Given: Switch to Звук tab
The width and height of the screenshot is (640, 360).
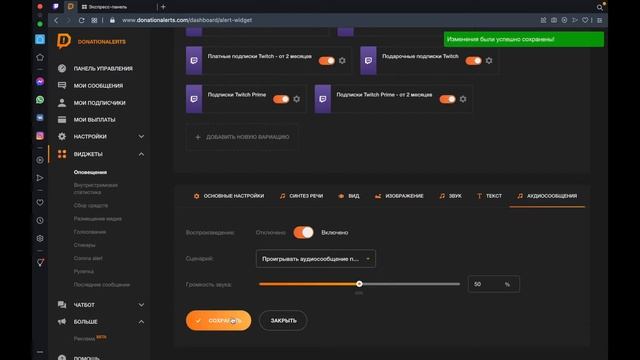Looking at the screenshot, I should [x=450, y=196].
